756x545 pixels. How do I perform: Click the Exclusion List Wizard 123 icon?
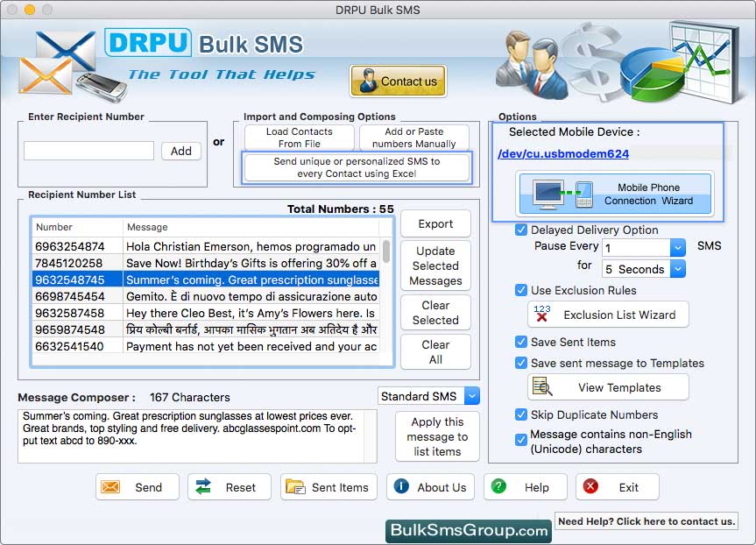tap(542, 314)
